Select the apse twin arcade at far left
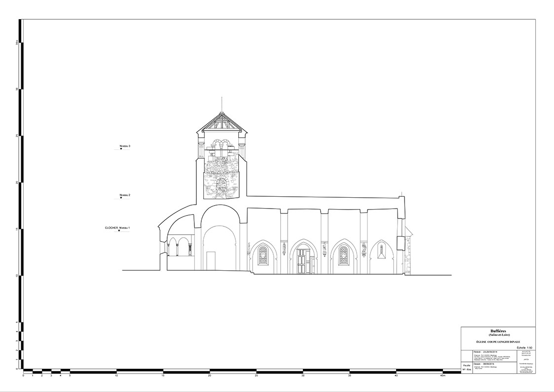 pyautogui.click(x=180, y=247)
